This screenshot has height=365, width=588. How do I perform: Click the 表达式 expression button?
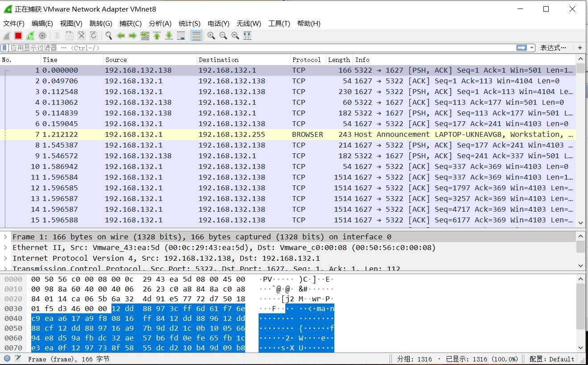pyautogui.click(x=553, y=48)
